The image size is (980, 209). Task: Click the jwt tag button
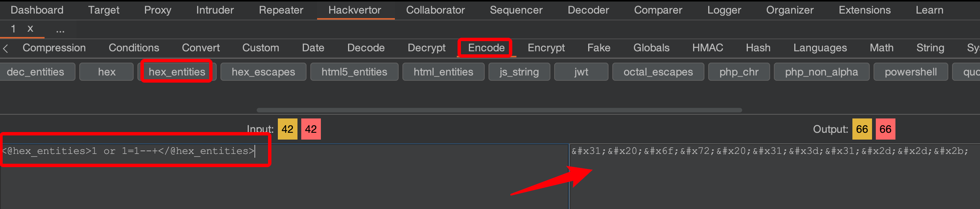(x=581, y=72)
